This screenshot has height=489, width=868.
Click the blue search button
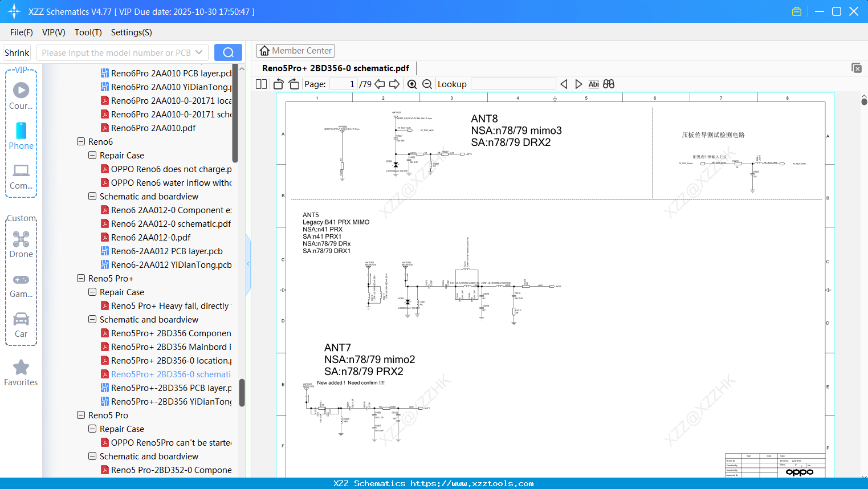coord(228,52)
